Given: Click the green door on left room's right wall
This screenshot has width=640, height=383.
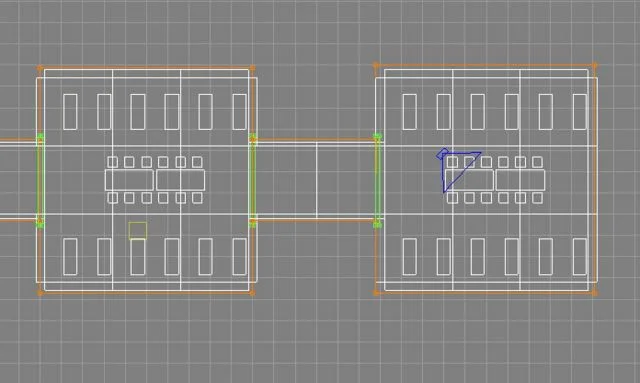Looking at the screenshot, I should click(253, 180).
